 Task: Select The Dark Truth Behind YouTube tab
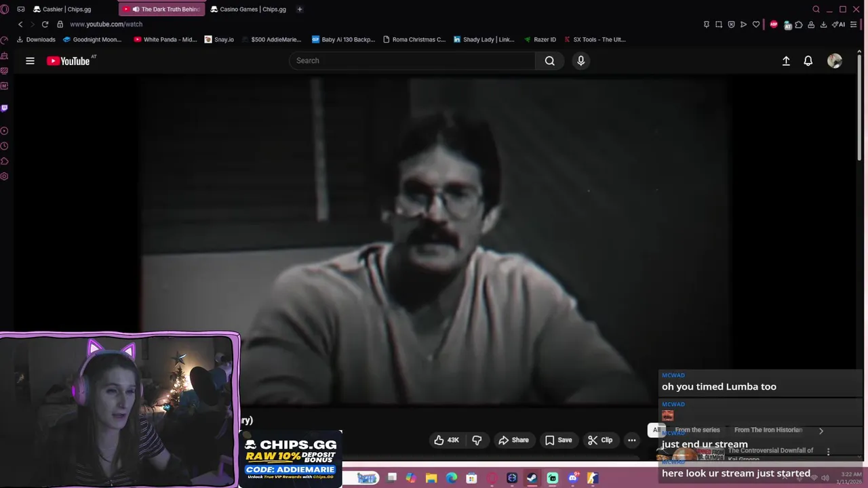[161, 9]
